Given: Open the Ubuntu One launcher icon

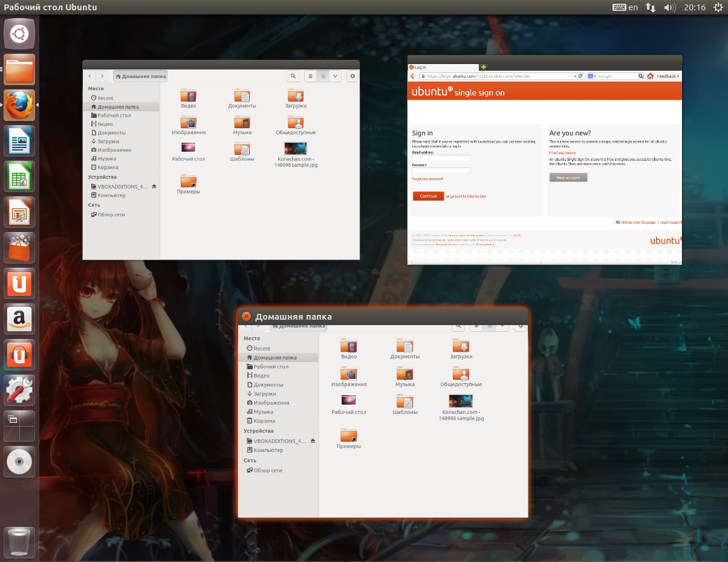Looking at the screenshot, I should (19, 283).
